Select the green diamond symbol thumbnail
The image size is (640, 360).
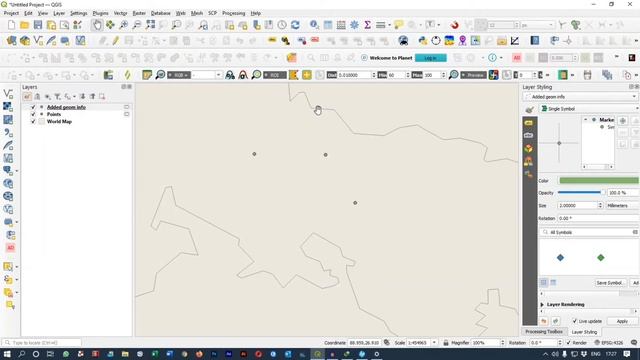click(600, 258)
